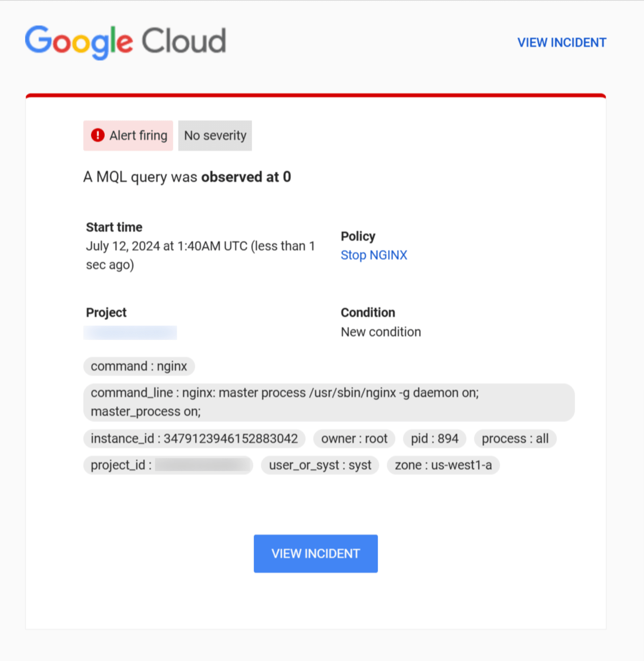This screenshot has height=661, width=644.
Task: Click the Start time date text
Action: click(x=200, y=255)
